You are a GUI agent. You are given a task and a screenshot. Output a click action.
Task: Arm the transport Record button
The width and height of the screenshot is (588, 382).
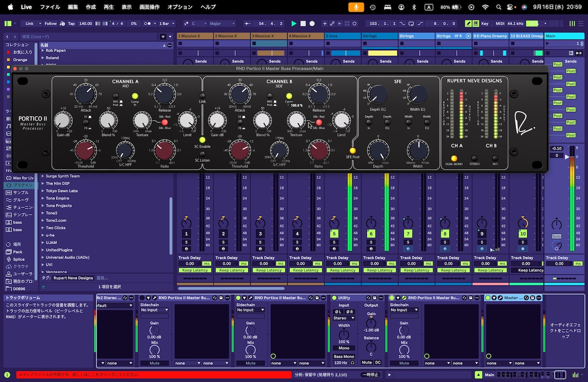312,24
